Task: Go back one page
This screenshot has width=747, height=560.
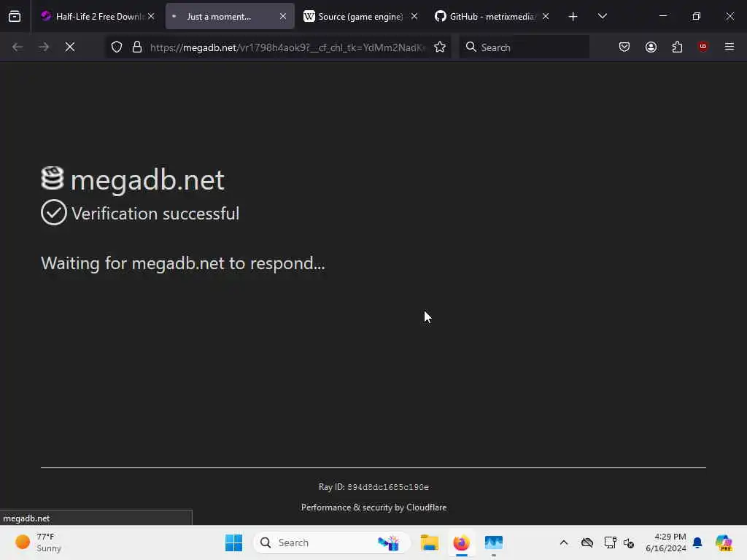Action: pos(18,47)
